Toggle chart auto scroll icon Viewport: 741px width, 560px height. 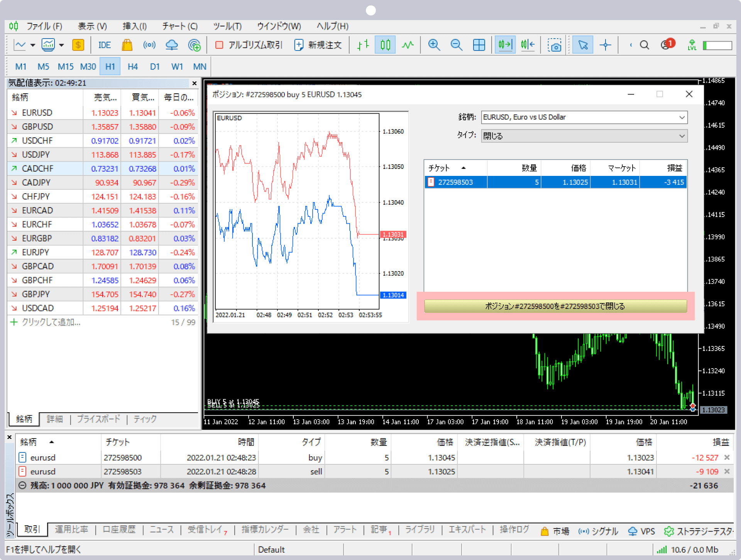(505, 45)
